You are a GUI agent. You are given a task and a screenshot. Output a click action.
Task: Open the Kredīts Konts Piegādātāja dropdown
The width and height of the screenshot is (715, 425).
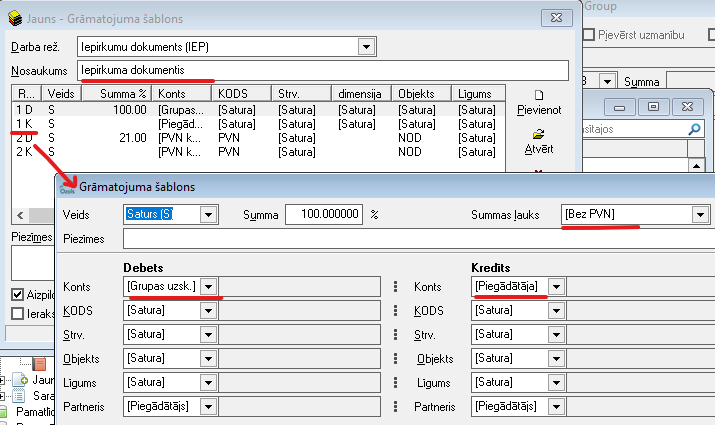pyautogui.click(x=556, y=286)
